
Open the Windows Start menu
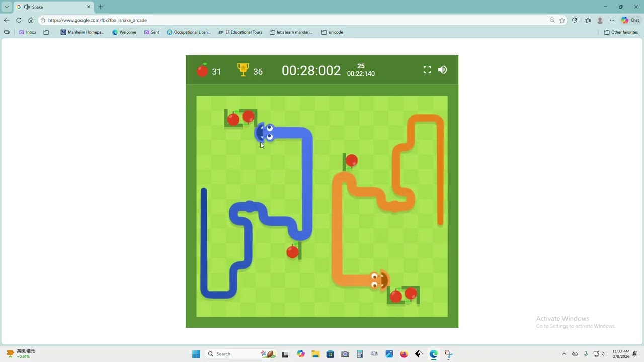point(196,354)
